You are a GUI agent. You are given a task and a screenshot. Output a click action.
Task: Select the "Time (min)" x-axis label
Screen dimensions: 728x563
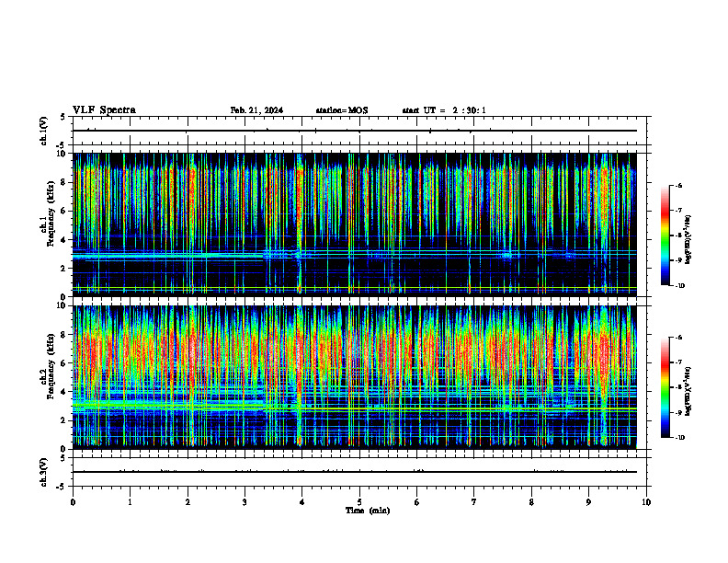tap(368, 511)
